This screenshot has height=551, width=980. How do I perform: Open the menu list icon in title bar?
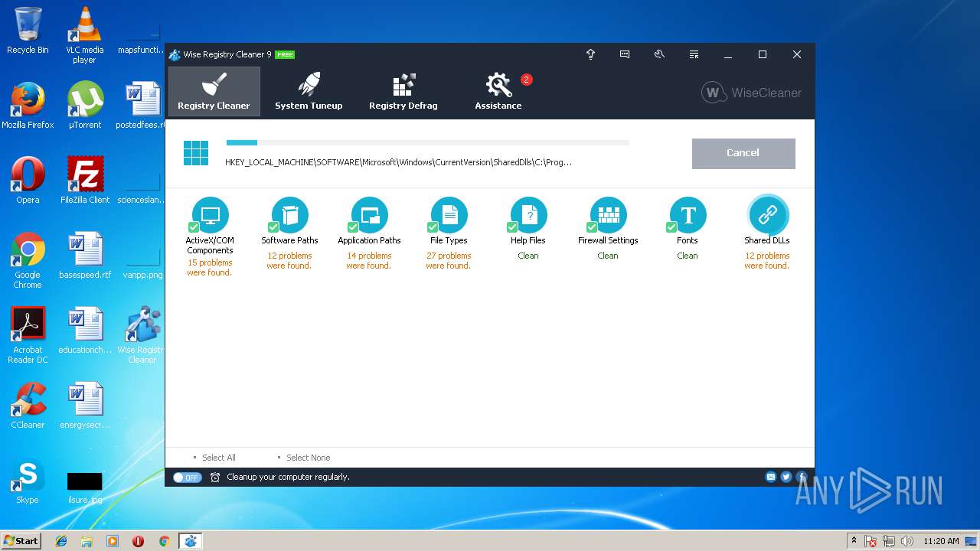coord(694,54)
